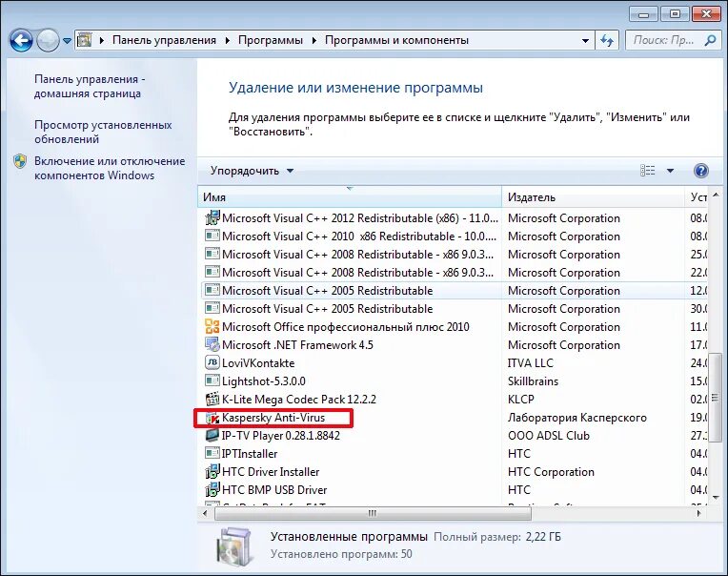Open help with the blue question mark
Image resolution: width=728 pixels, height=576 pixels.
[x=701, y=171]
